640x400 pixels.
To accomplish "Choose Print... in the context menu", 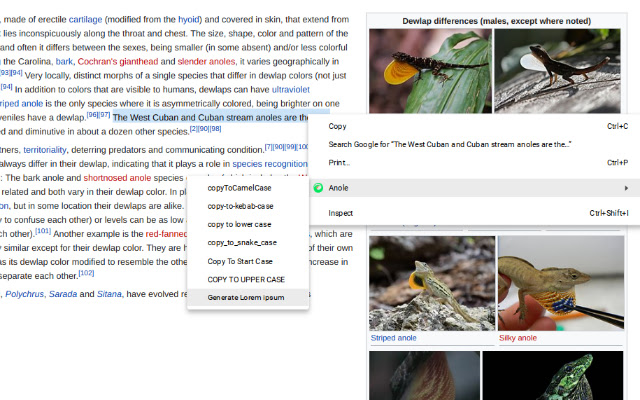I will point(340,162).
